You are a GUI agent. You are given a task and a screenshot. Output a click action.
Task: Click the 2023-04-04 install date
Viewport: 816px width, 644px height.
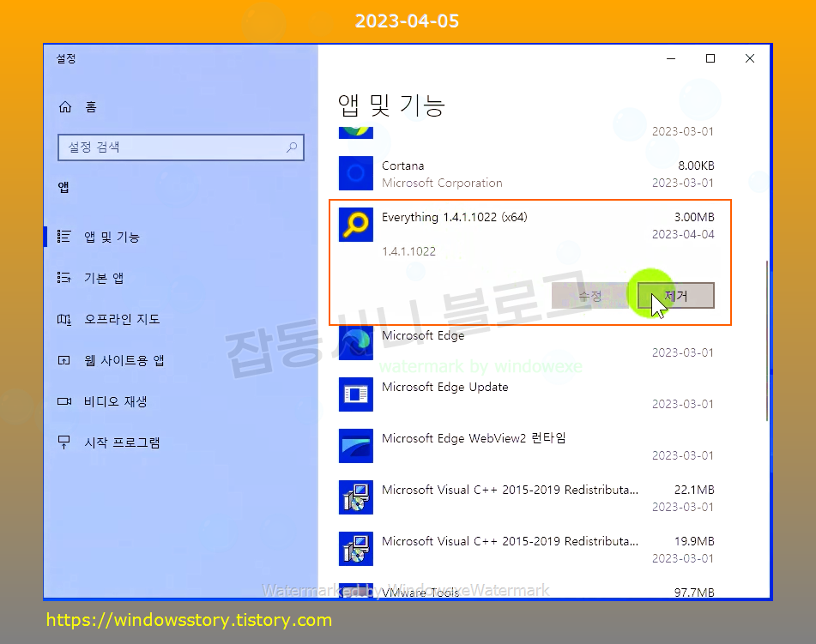coord(683,234)
